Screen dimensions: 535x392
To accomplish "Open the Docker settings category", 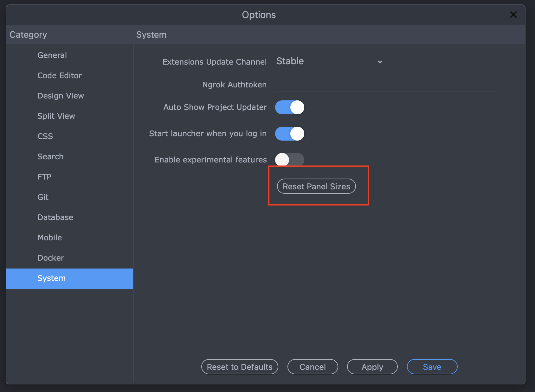I will [x=51, y=258].
